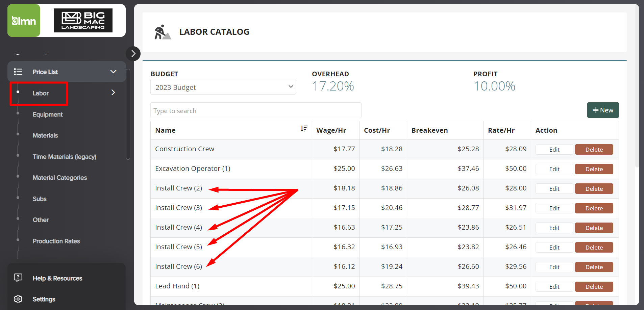Open Material Categories
This screenshot has width=644, height=310.
pyautogui.click(x=60, y=178)
